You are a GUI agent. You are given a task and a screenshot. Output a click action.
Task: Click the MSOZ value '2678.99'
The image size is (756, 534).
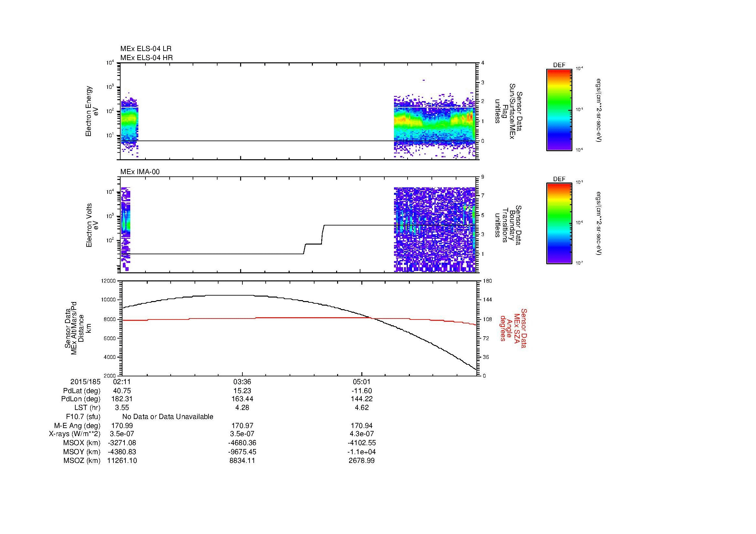362,461
